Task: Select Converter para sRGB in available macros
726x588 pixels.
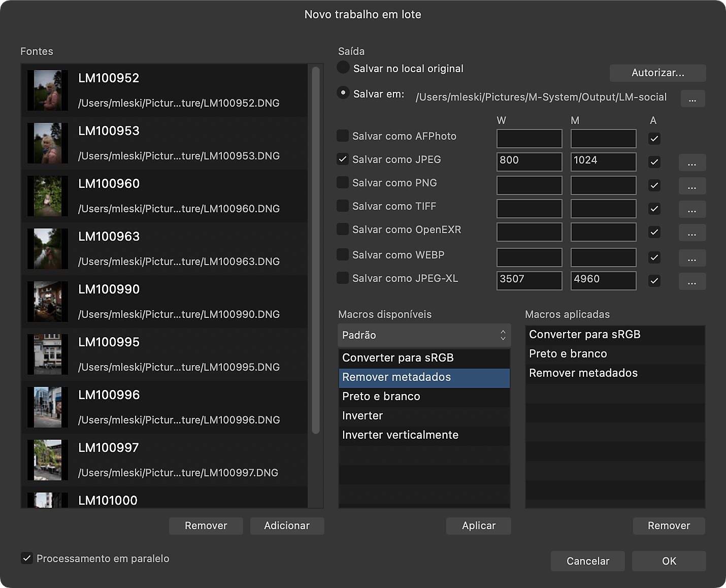Action: coord(424,358)
